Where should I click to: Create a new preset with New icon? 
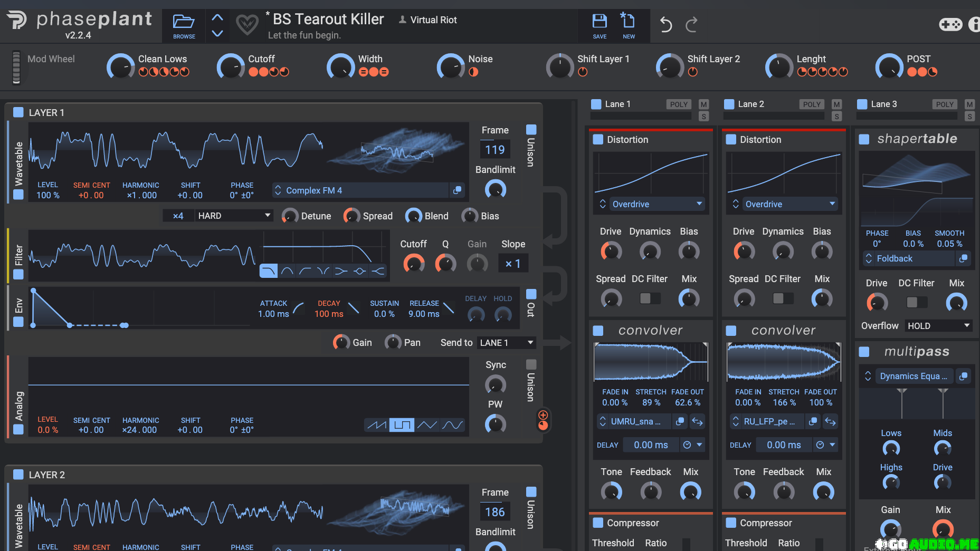point(628,25)
